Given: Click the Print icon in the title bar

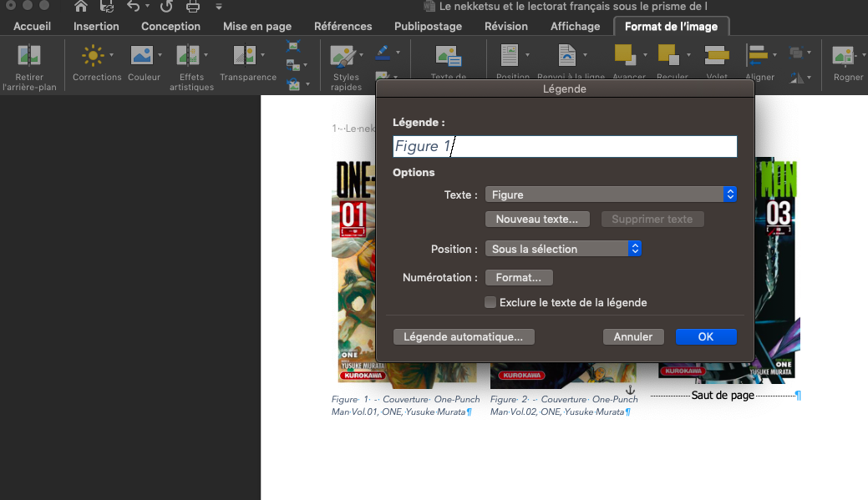Looking at the screenshot, I should click(x=193, y=7).
